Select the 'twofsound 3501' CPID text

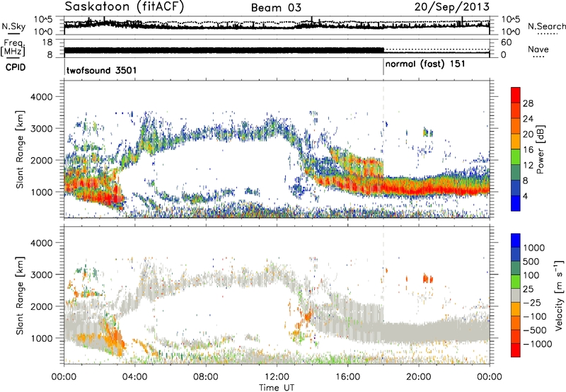pyautogui.click(x=101, y=70)
